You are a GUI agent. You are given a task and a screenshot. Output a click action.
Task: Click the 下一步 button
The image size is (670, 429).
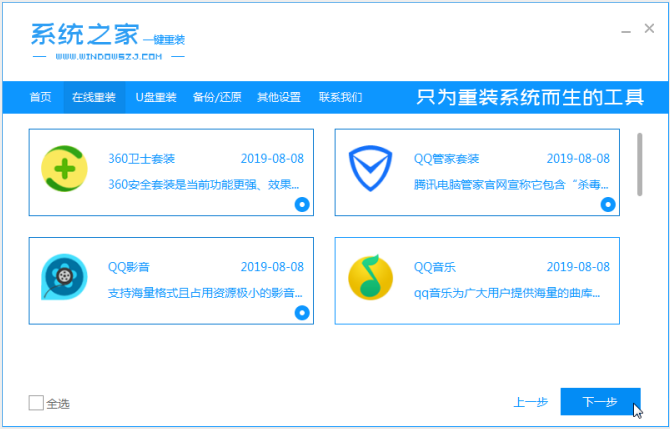(600, 402)
